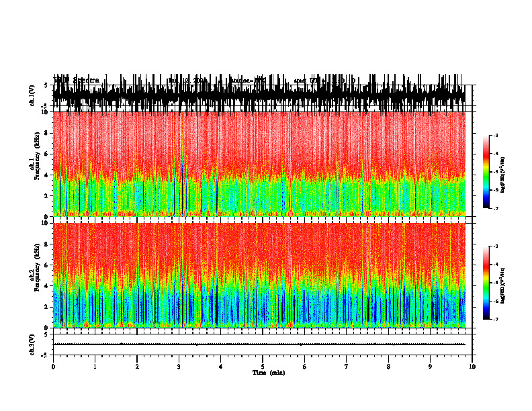This screenshot has width=532, height=411.
Task: Click the time axis tick label '5'
Action: click(263, 367)
